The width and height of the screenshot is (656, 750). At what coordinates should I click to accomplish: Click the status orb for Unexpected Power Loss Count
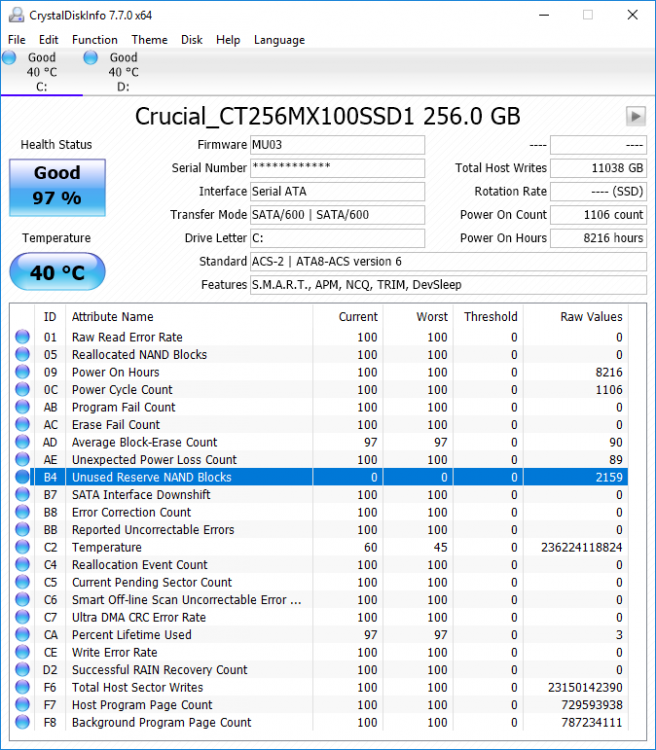click(22, 459)
